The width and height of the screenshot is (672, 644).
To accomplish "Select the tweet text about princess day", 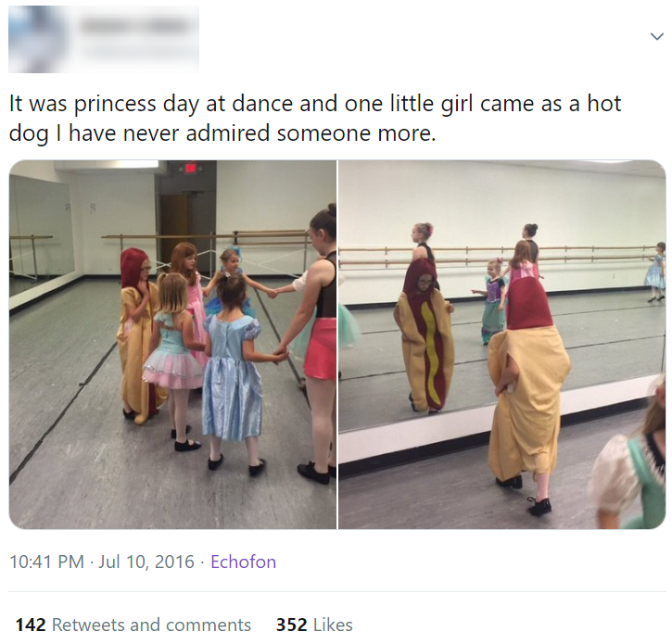I will 315,118.
